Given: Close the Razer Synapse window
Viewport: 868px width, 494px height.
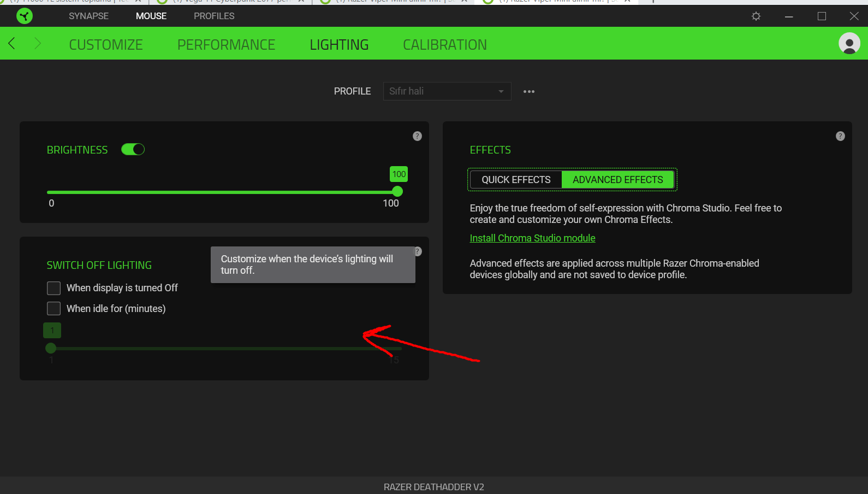Looking at the screenshot, I should [854, 16].
